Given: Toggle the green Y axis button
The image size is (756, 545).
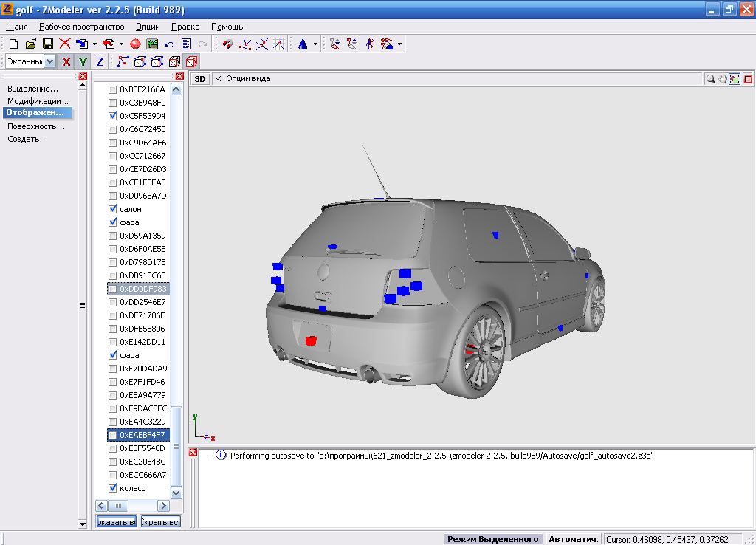Looking at the screenshot, I should 83,61.
